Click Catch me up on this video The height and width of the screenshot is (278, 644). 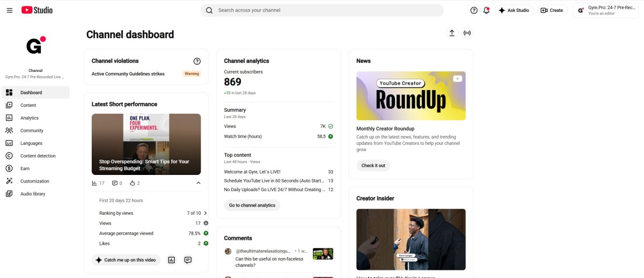tap(126, 260)
